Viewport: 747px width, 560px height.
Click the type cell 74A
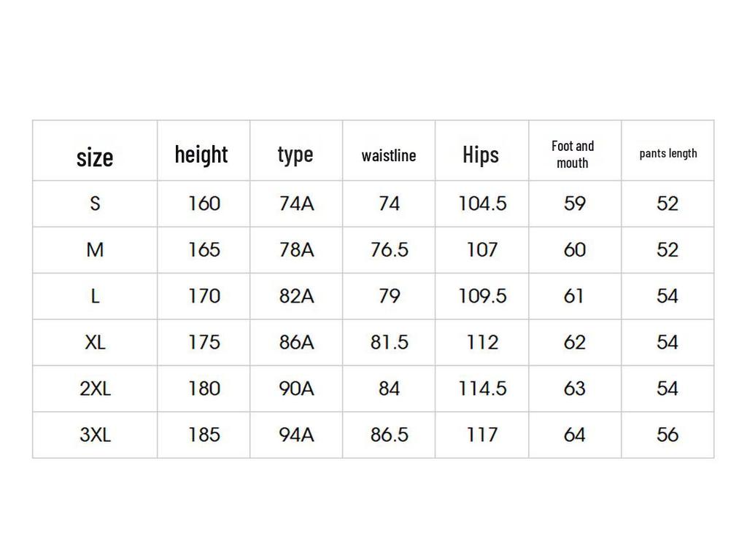click(x=296, y=203)
